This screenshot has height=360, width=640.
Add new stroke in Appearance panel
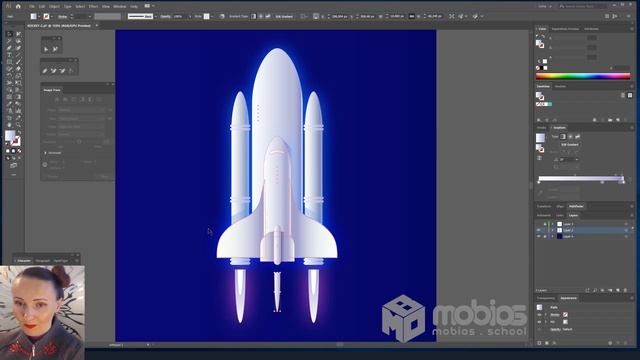(540, 343)
